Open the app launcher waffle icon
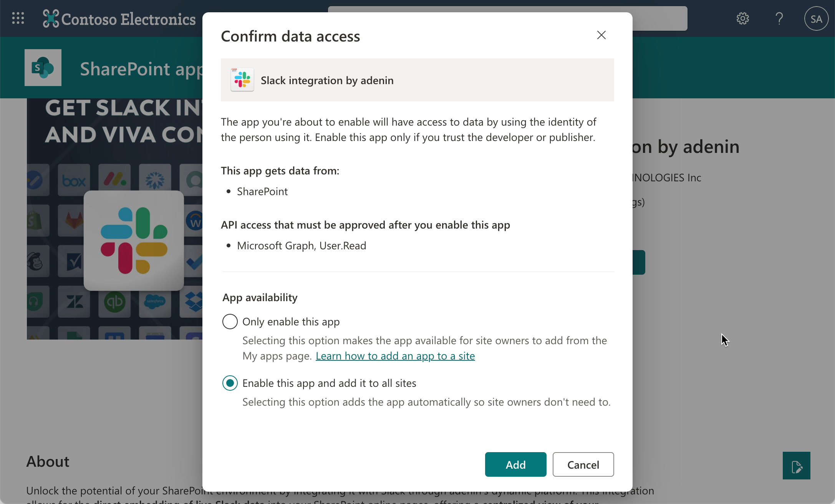 [18, 18]
